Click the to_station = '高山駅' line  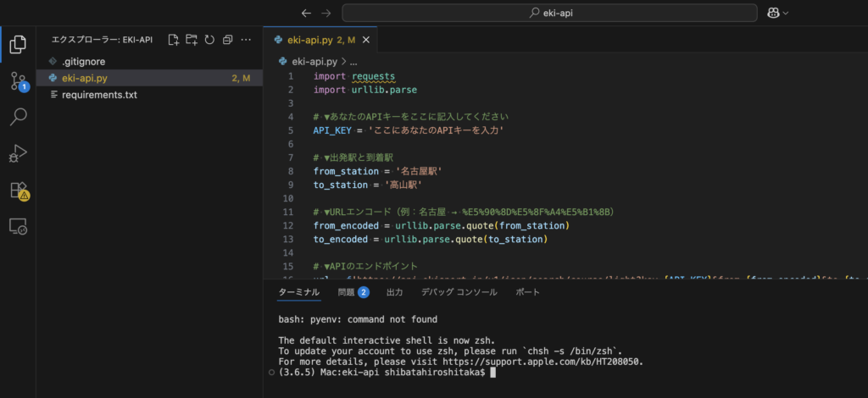368,185
